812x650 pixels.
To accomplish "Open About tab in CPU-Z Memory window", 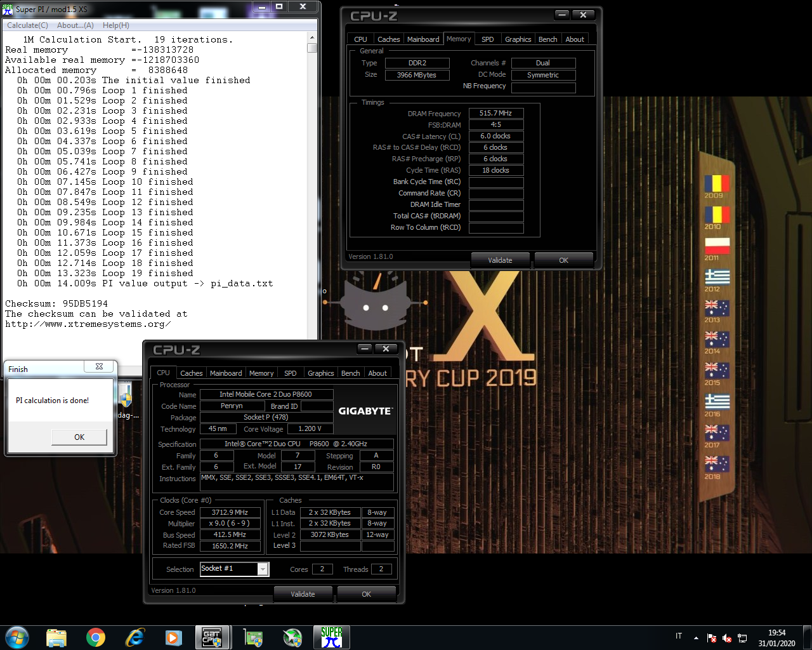I will [575, 39].
